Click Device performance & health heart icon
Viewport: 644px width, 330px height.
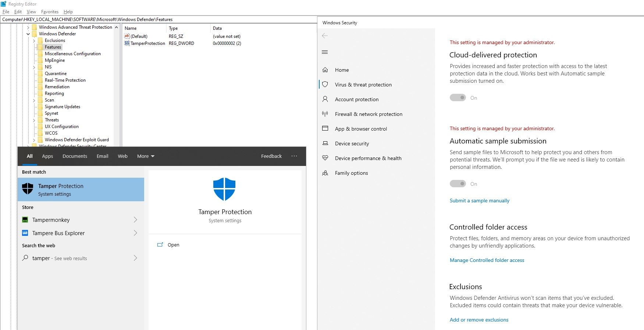pyautogui.click(x=325, y=158)
